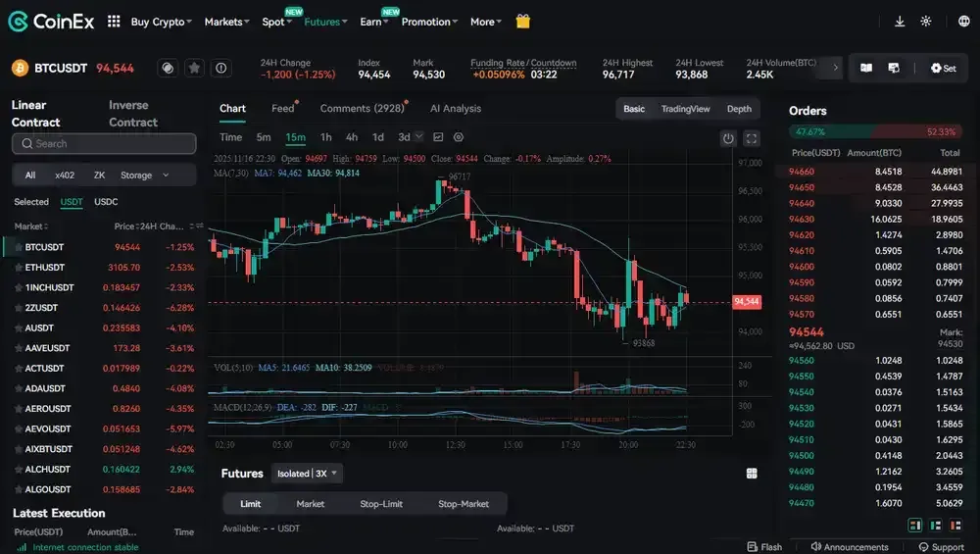This screenshot has width=980, height=554.
Task: Open Announcements in footer
Action: [x=850, y=547]
